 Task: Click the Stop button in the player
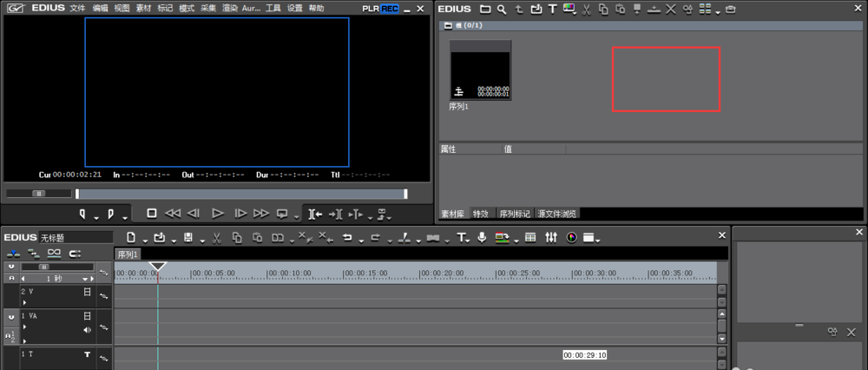(151, 213)
